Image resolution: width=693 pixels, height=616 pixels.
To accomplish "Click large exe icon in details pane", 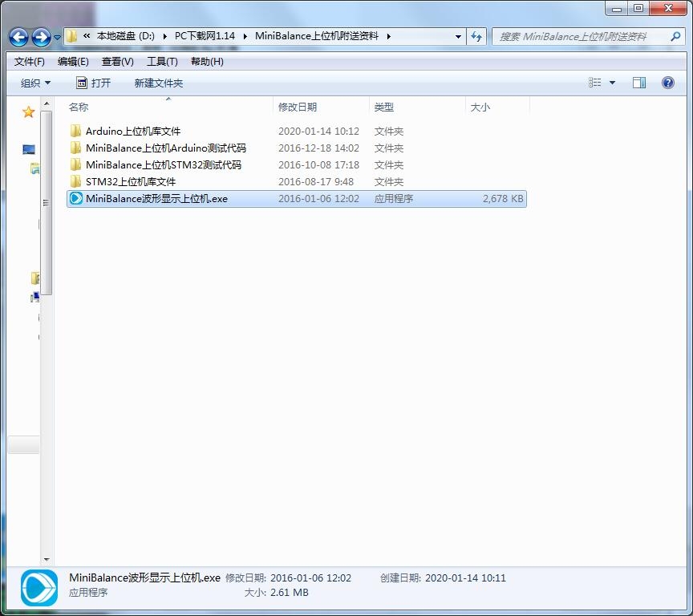I will [38, 588].
